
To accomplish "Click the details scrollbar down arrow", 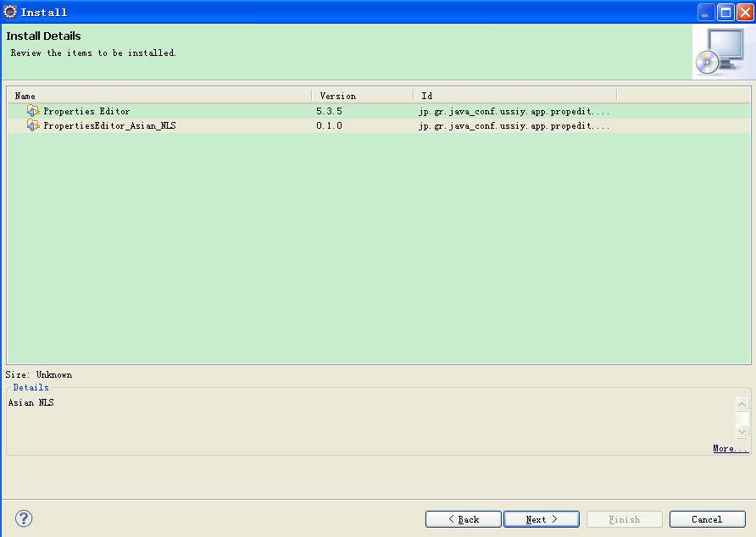I will pyautogui.click(x=742, y=431).
